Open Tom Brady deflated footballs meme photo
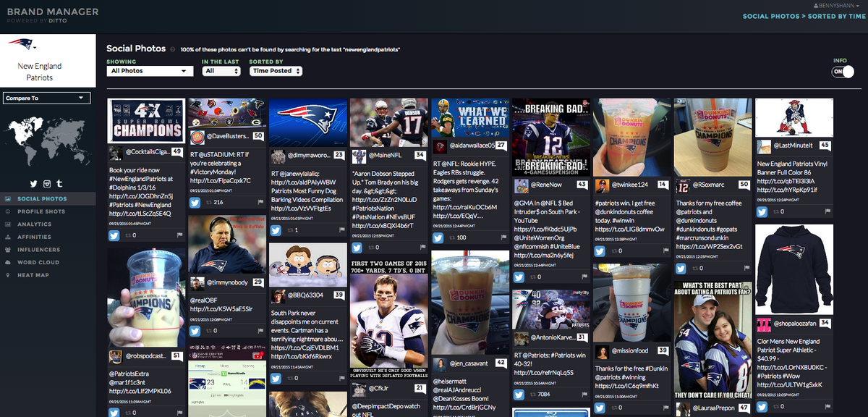 pyautogui.click(x=389, y=319)
